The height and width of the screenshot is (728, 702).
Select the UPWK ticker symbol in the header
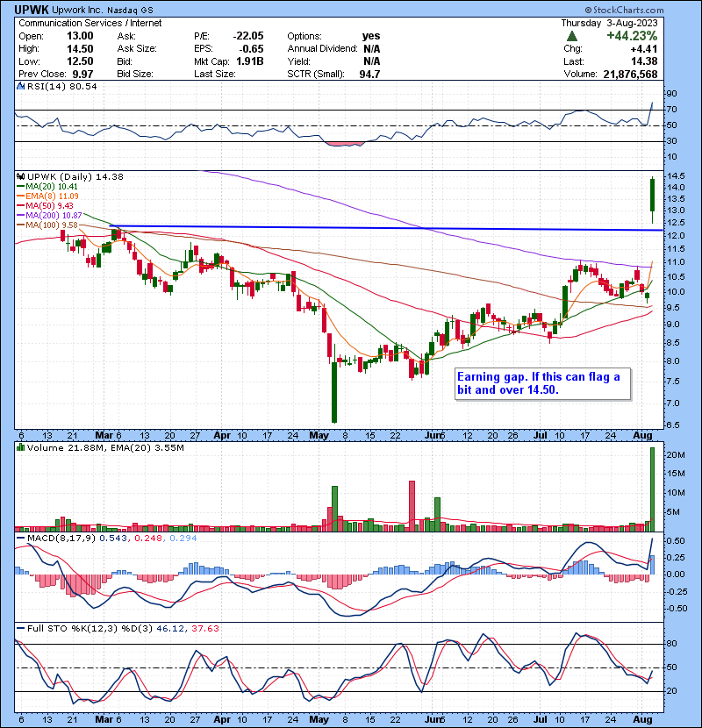pyautogui.click(x=31, y=10)
